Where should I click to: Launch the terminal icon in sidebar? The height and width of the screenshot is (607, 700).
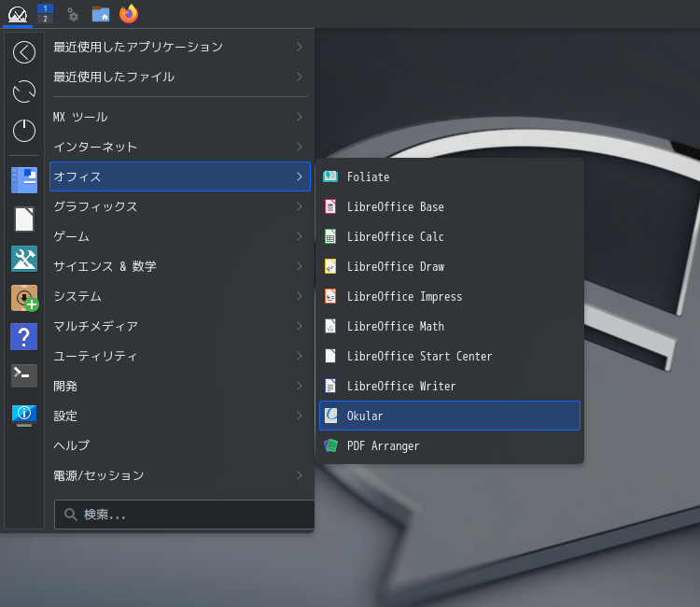24,375
